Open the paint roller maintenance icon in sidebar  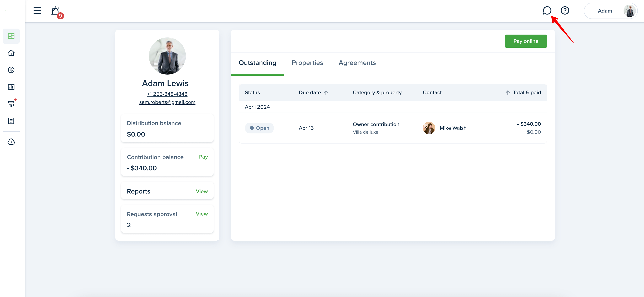point(12,104)
